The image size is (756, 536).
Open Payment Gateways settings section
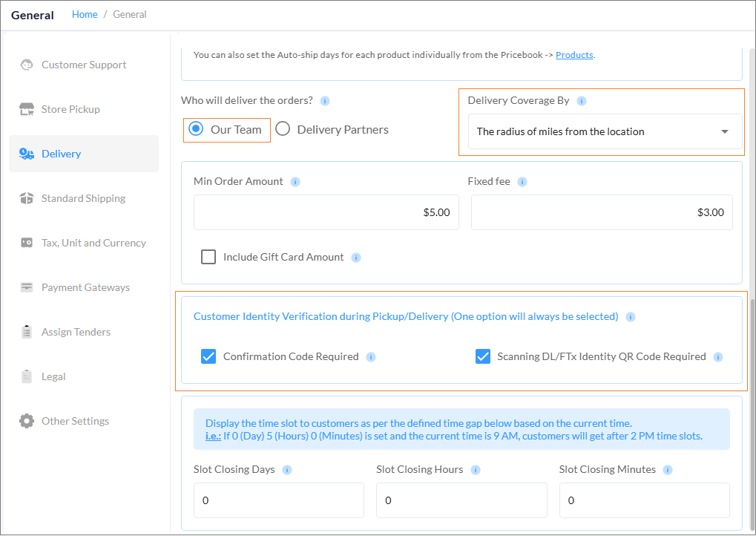click(x=84, y=287)
